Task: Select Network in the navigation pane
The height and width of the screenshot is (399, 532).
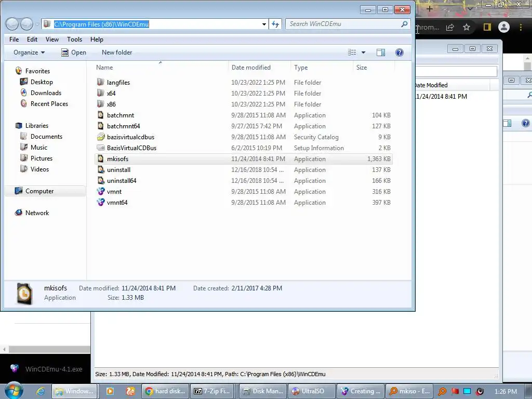Action: (x=37, y=212)
